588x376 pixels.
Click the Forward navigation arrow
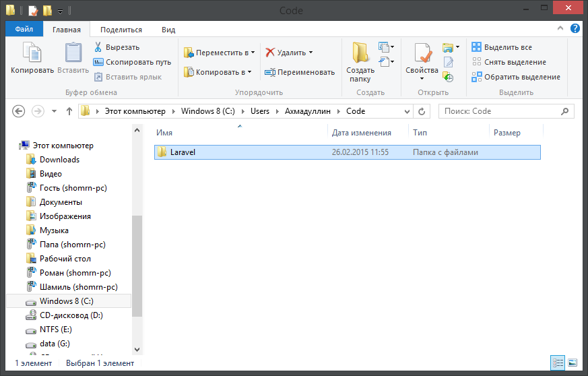tap(38, 111)
